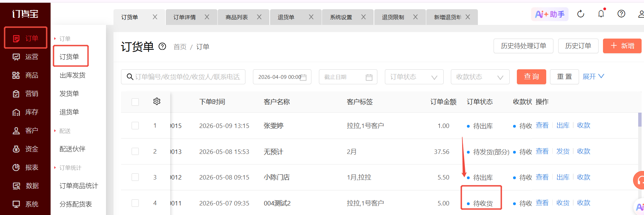Check the row 1 checkbox for 张雯婷
Screen dimensions: 644x215
click(x=135, y=126)
